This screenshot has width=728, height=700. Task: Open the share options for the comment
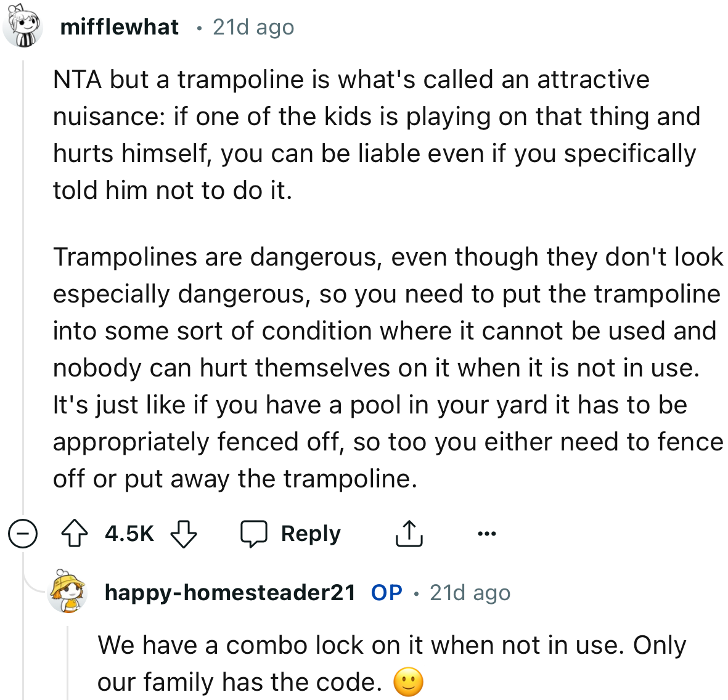pyautogui.click(x=409, y=533)
